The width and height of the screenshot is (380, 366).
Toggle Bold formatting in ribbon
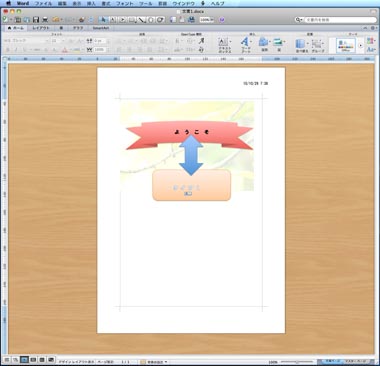point(8,50)
